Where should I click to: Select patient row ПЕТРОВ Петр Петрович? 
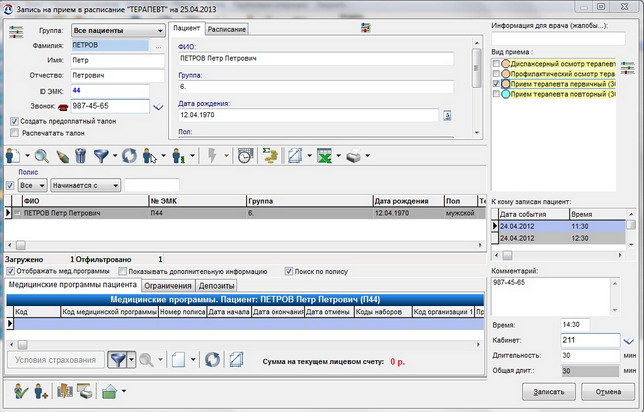[x=245, y=213]
